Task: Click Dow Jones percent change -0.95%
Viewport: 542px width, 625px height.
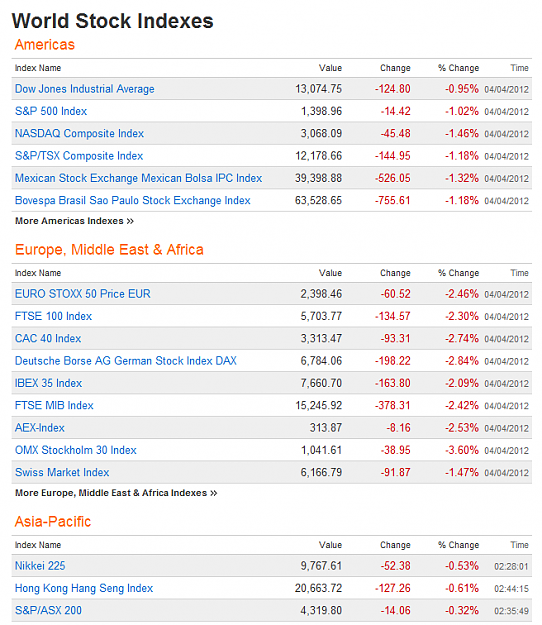Action: click(x=462, y=89)
